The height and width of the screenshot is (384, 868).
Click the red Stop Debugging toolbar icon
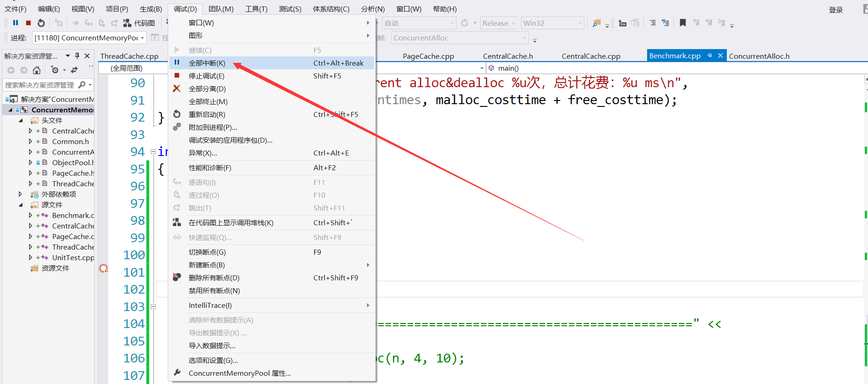click(28, 23)
